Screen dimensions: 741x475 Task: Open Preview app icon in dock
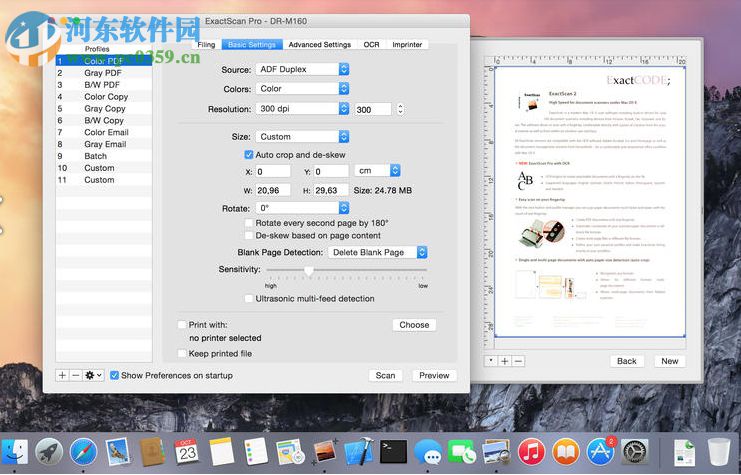tap(497, 451)
